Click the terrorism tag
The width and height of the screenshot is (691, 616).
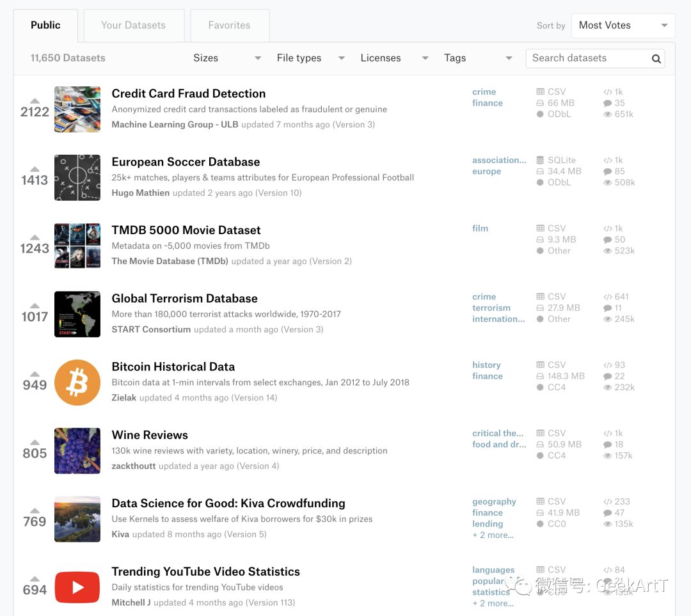tap(491, 308)
